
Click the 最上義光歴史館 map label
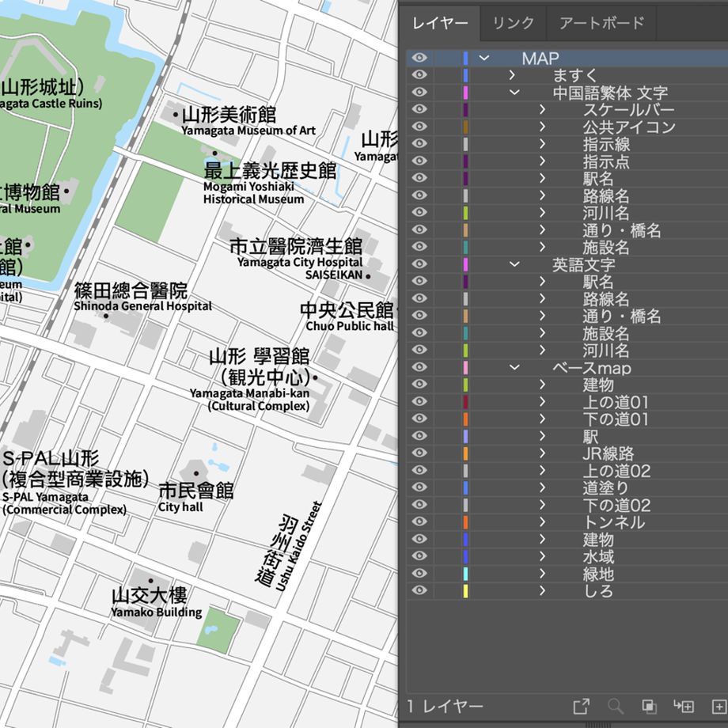point(270,170)
